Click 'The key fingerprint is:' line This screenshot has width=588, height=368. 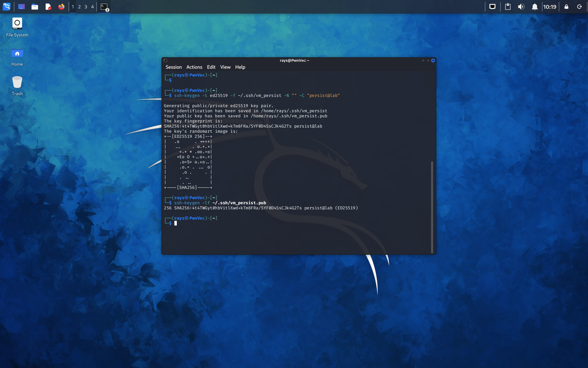coord(193,121)
